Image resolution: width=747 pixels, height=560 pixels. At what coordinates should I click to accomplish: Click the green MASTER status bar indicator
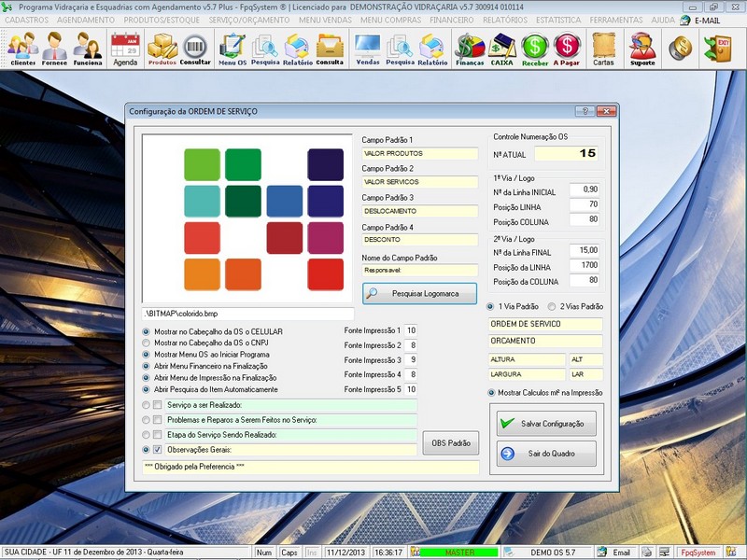click(x=459, y=553)
